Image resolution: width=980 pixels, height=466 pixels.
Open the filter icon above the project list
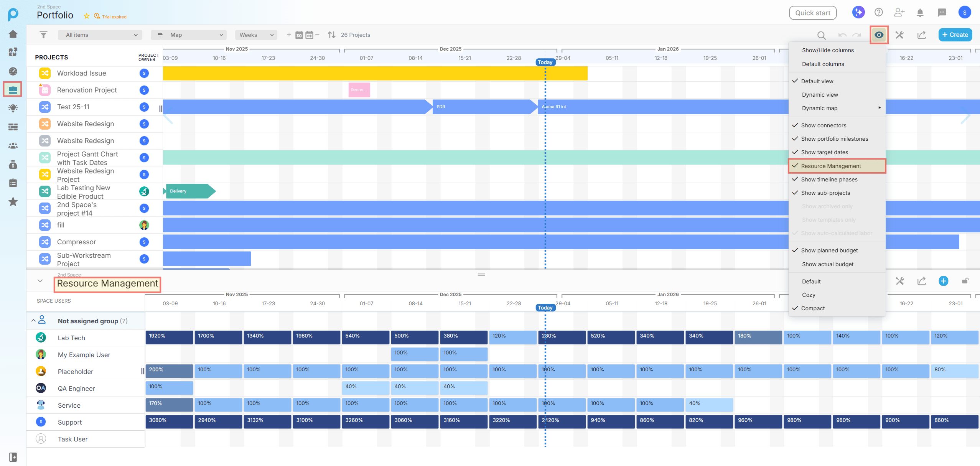(x=43, y=35)
